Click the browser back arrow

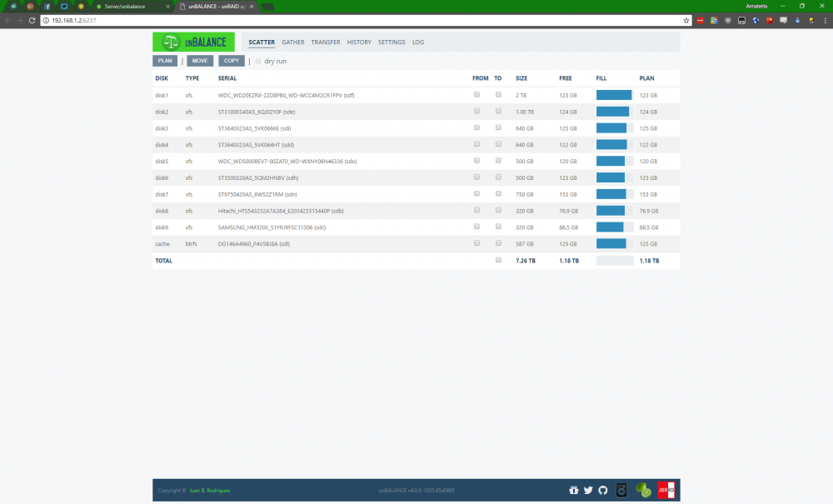(8, 20)
